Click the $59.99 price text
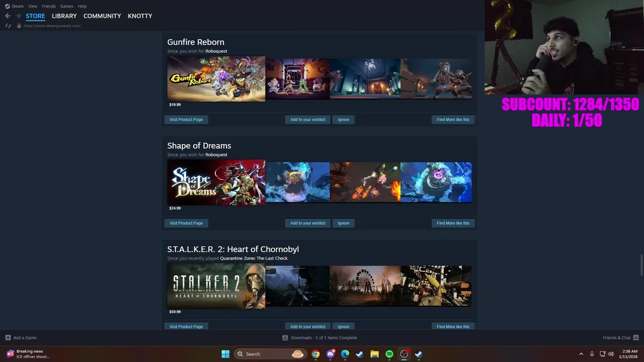The height and width of the screenshot is (362, 644). 175,312
